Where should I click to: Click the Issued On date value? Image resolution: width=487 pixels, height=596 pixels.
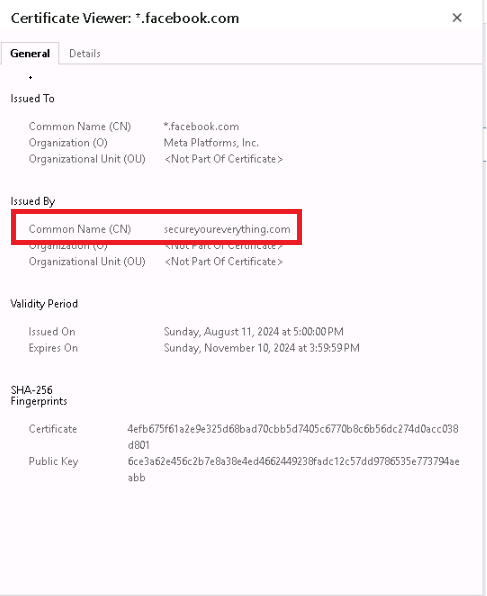(x=254, y=332)
